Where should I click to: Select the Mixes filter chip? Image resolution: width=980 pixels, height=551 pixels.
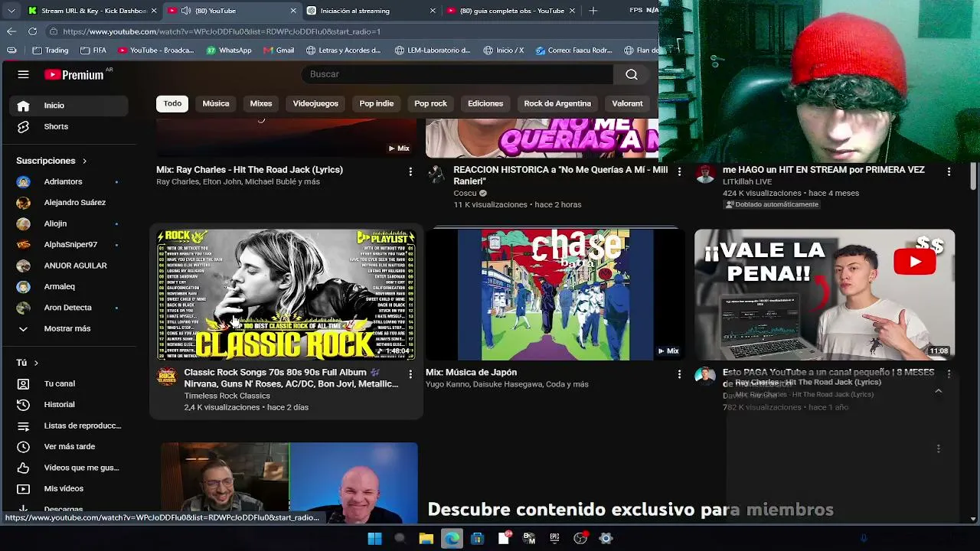coord(261,103)
